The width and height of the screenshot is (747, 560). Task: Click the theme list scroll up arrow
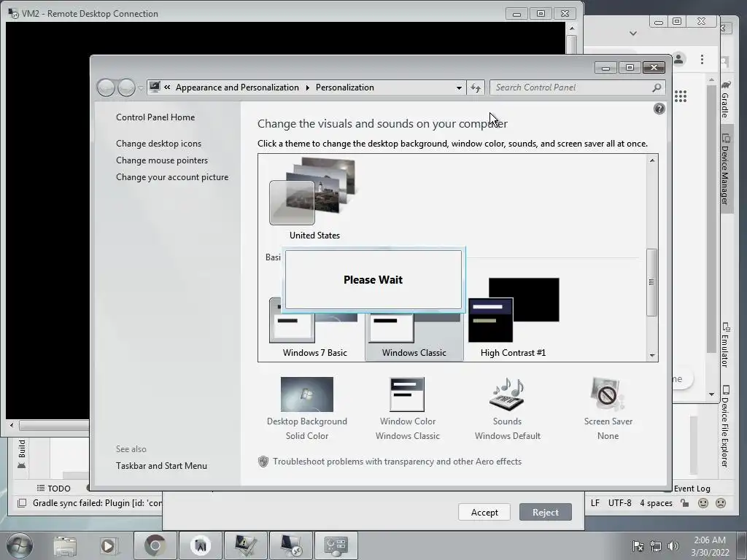[651, 160]
